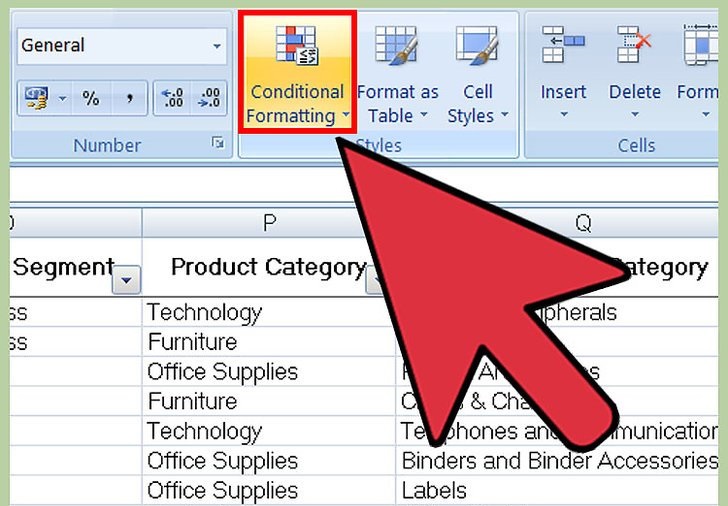Screen dimensions: 728x506
Task: Select column Q header
Action: pyautogui.click(x=582, y=223)
